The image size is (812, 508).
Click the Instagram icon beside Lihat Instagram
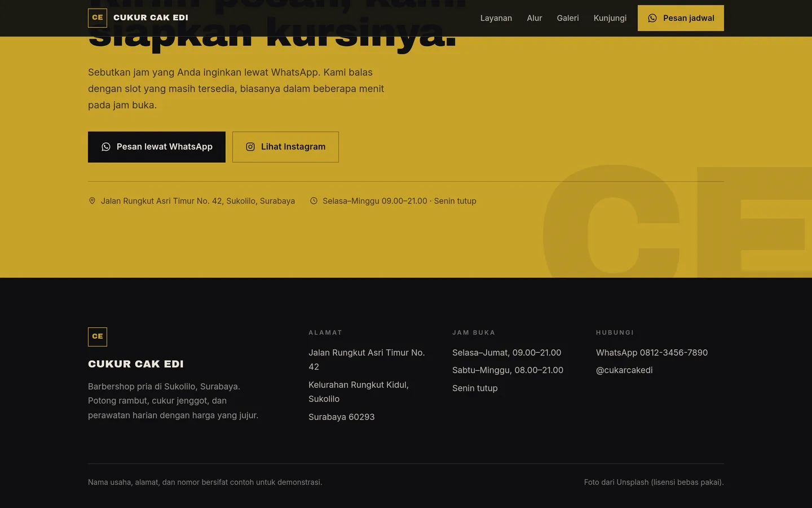[x=250, y=147]
